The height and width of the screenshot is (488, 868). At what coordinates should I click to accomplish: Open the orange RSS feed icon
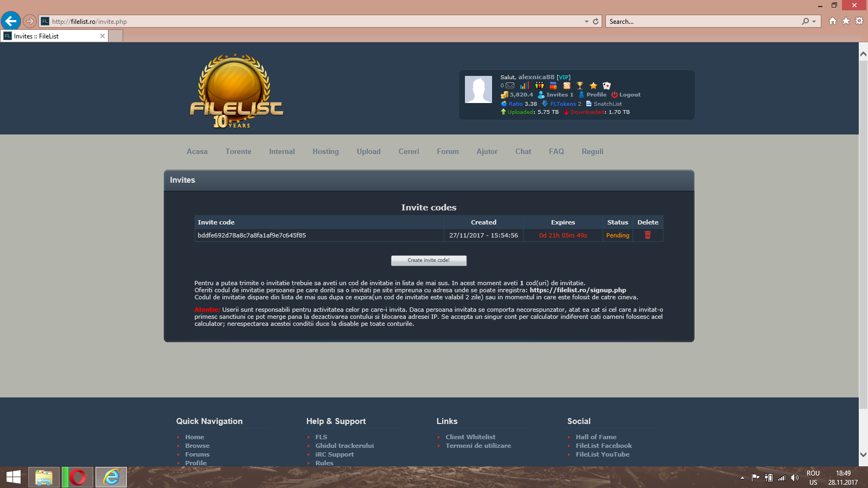point(567,86)
